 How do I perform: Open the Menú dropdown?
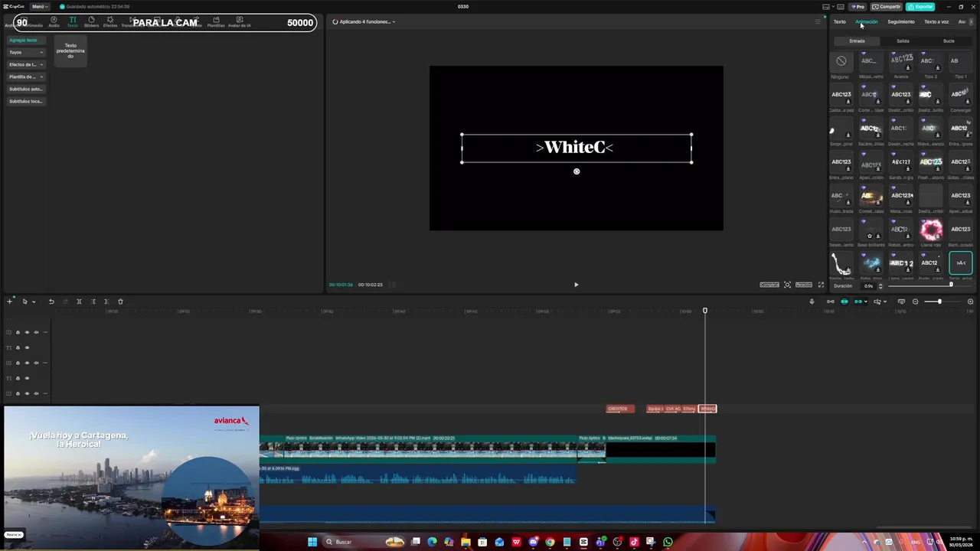pyautogui.click(x=38, y=7)
